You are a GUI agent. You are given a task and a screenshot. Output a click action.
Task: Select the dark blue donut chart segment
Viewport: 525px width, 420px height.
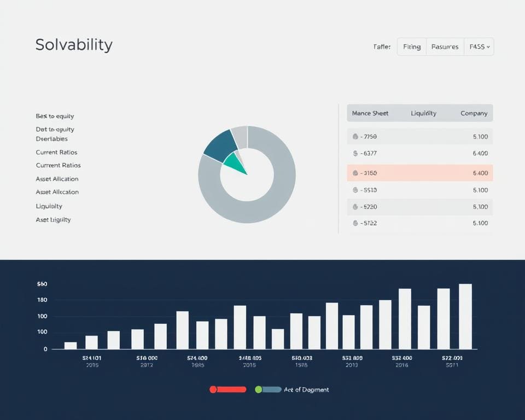tap(220, 145)
